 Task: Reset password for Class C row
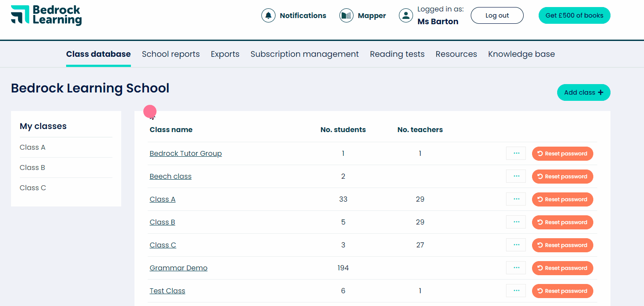562,245
